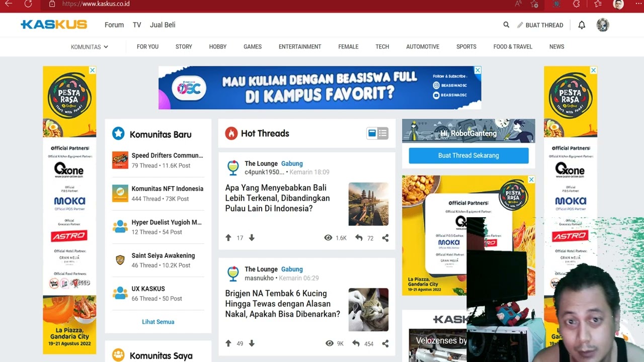Click Speed Drifters community icon
This screenshot has height=362, width=644.
tap(120, 160)
